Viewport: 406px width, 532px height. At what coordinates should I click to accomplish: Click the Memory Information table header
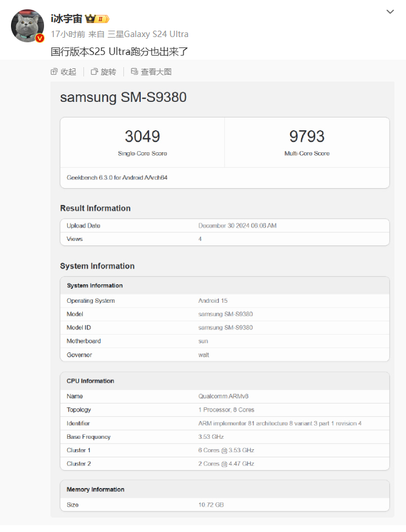click(x=225, y=489)
